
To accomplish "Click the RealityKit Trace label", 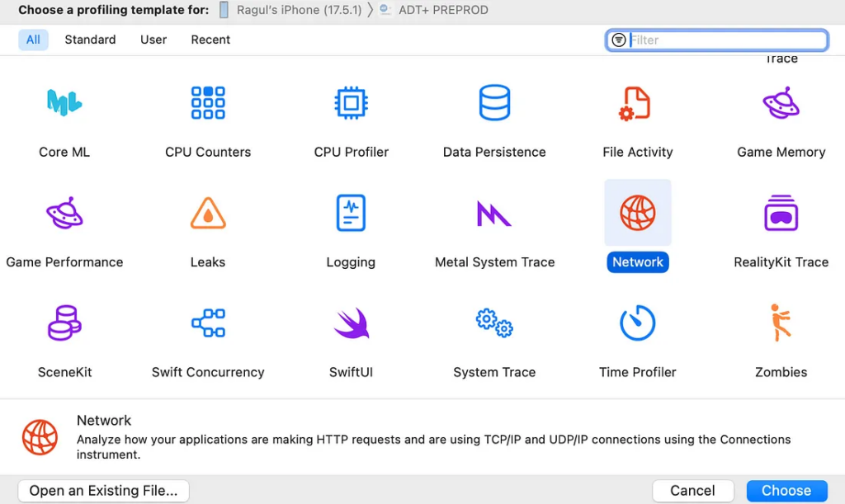I will click(781, 262).
